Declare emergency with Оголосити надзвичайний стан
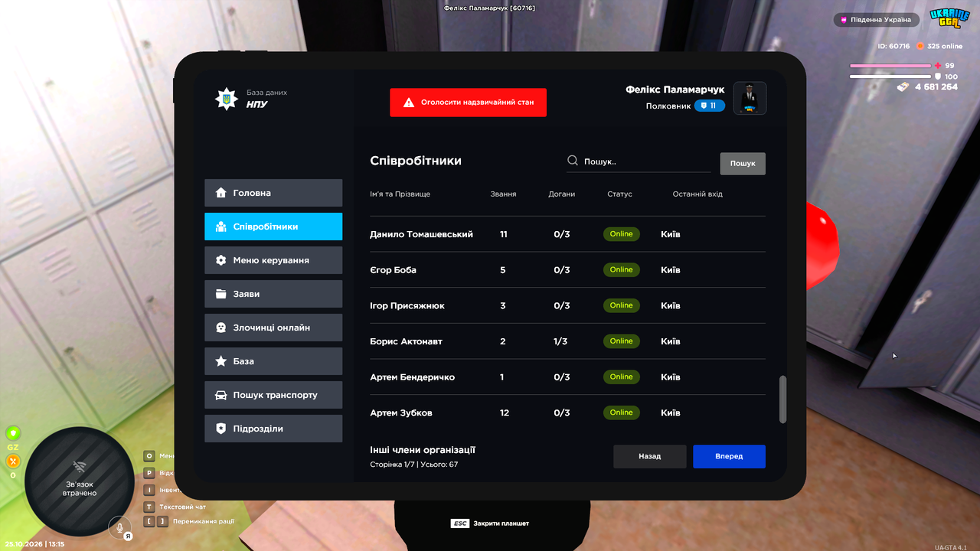Screen dimensions: 980x551 pos(468,102)
